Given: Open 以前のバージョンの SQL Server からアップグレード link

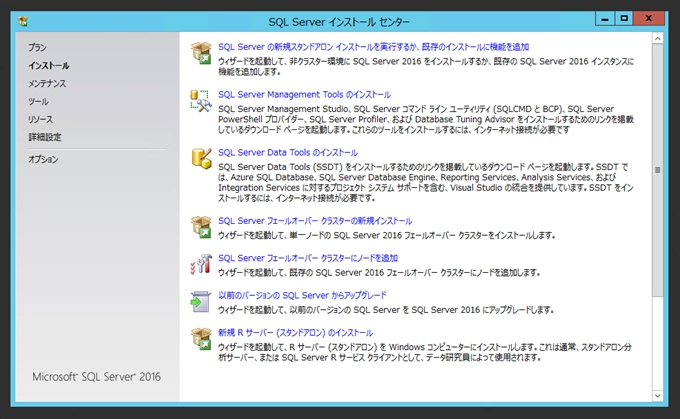Looking at the screenshot, I should (x=302, y=295).
